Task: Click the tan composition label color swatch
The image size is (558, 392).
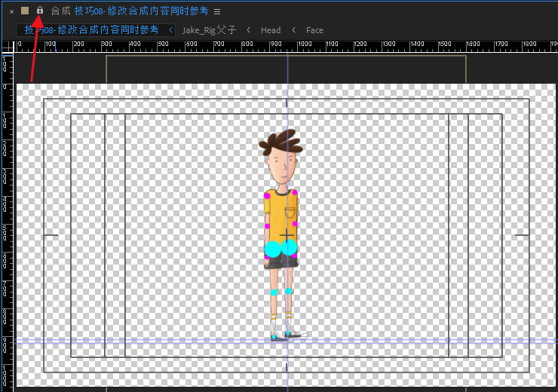Action: [x=25, y=11]
